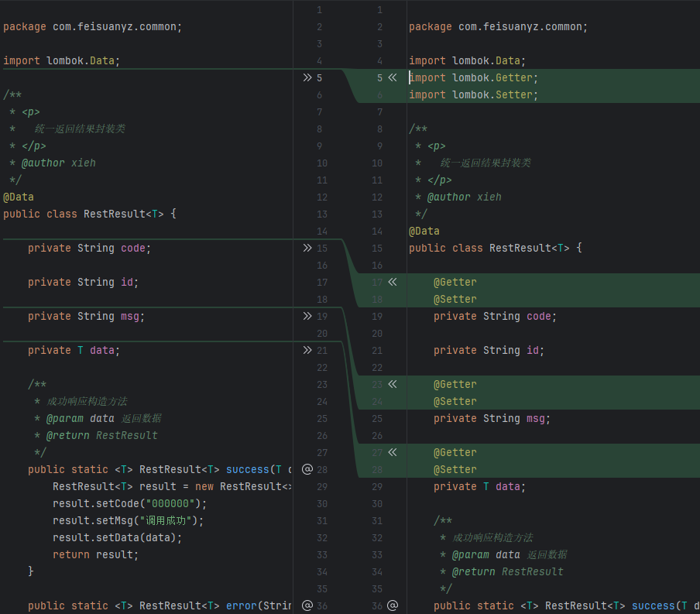Click the << arrow at right line 27
The image size is (700, 614).
point(392,452)
